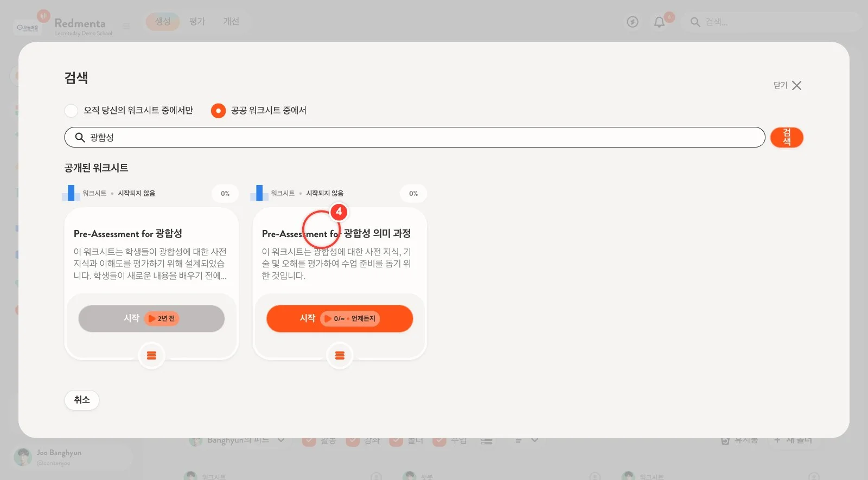Click the Redmenta logo in the header
The image size is (868, 480).
pos(80,23)
